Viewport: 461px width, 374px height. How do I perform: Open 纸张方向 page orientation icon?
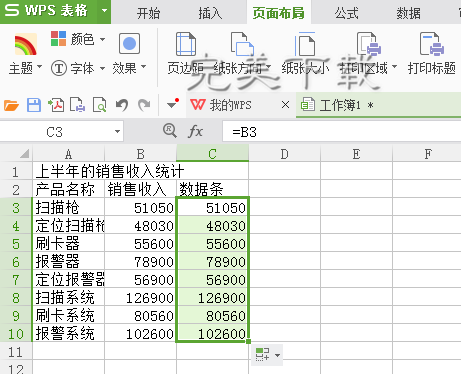point(242,44)
